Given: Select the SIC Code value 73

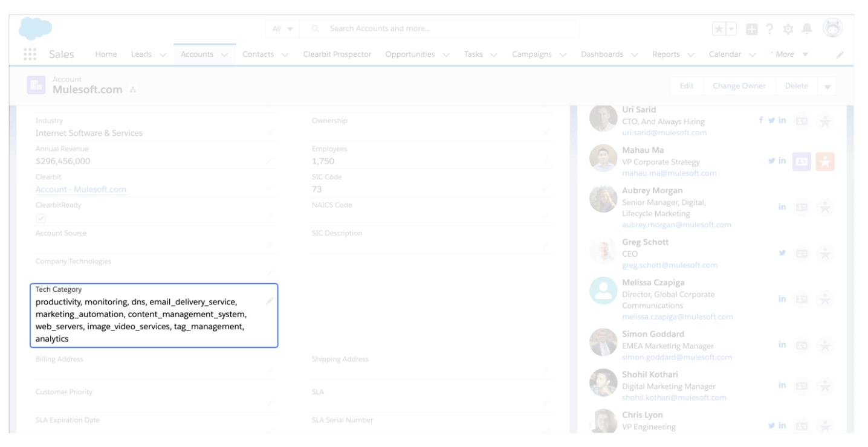Looking at the screenshot, I should [317, 189].
